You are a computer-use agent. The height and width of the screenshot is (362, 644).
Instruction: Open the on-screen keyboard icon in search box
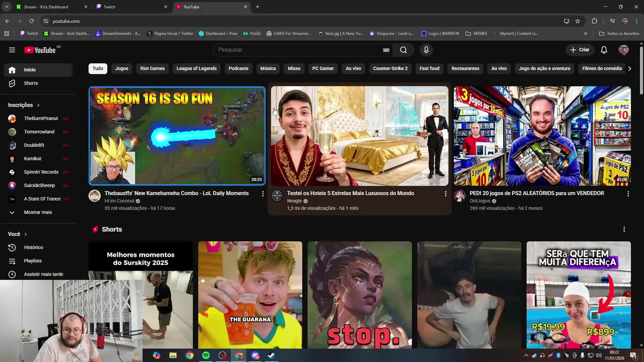point(386,50)
